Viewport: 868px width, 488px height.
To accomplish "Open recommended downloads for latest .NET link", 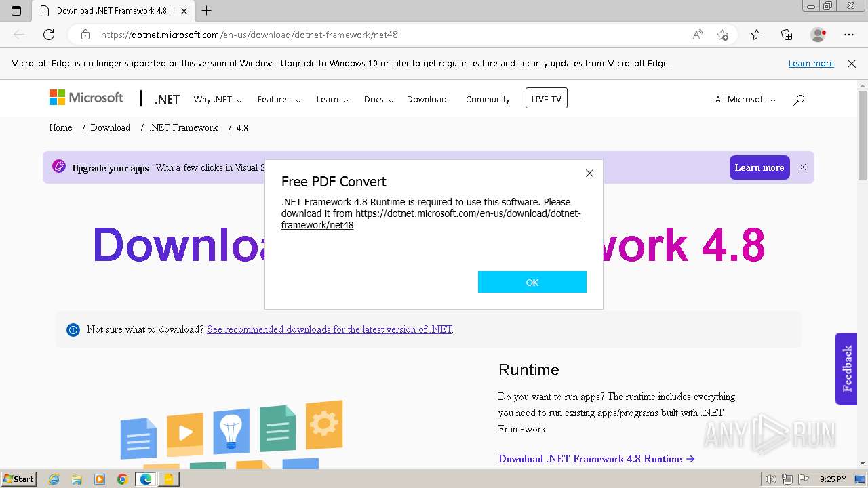I will pos(329,329).
